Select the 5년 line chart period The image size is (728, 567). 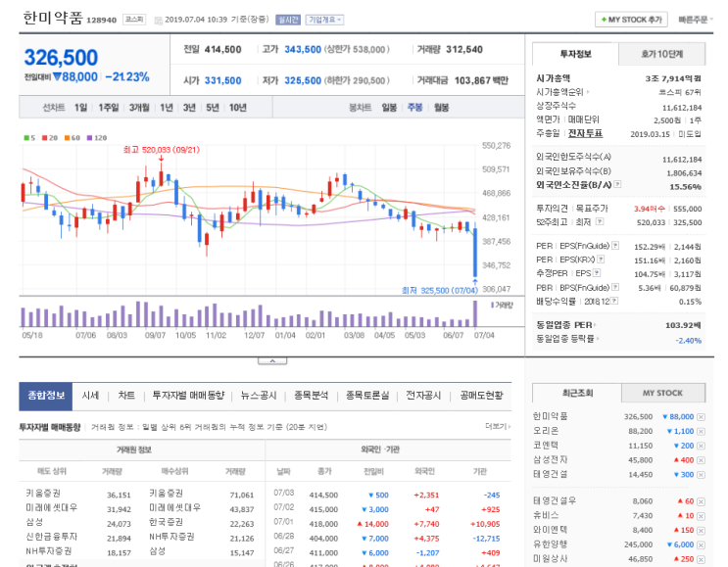point(213,108)
